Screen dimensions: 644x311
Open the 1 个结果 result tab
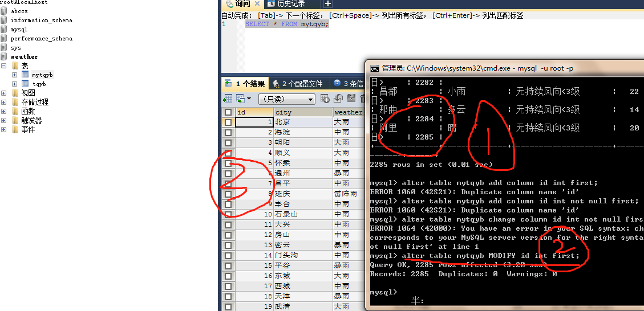tap(245, 84)
